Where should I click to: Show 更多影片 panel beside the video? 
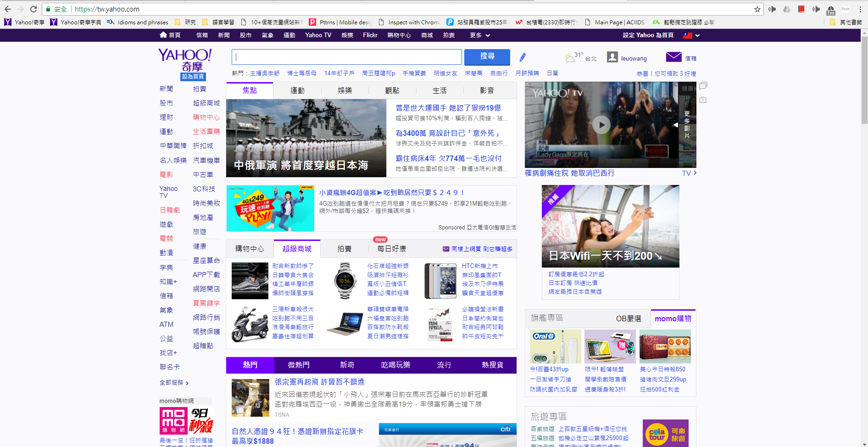[x=687, y=124]
